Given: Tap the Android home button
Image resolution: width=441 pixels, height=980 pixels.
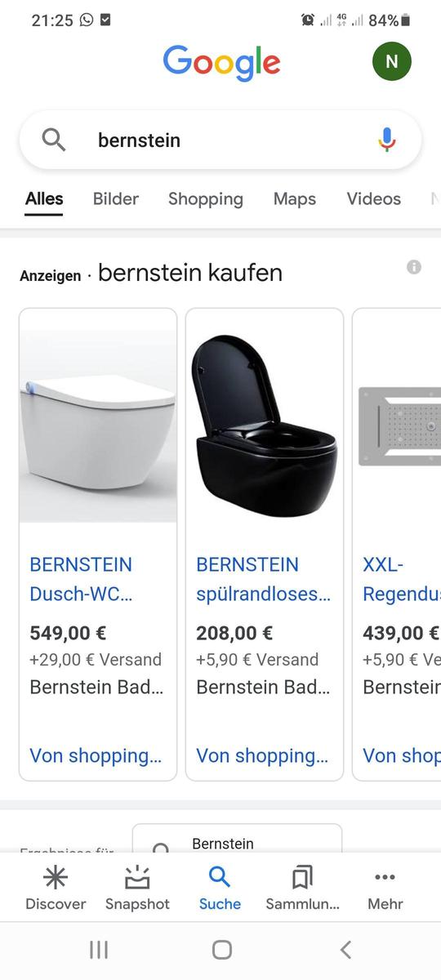Looking at the screenshot, I should pos(221,949).
